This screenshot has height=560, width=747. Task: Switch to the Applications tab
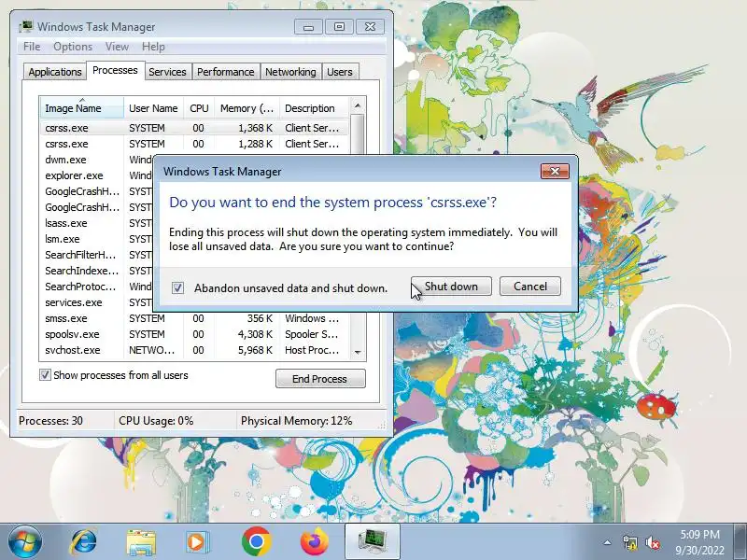point(55,72)
